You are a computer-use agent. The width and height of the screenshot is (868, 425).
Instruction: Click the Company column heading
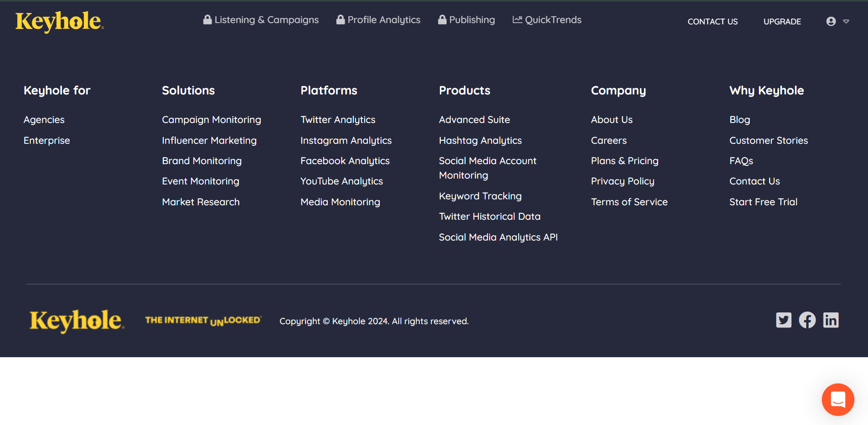pos(618,90)
